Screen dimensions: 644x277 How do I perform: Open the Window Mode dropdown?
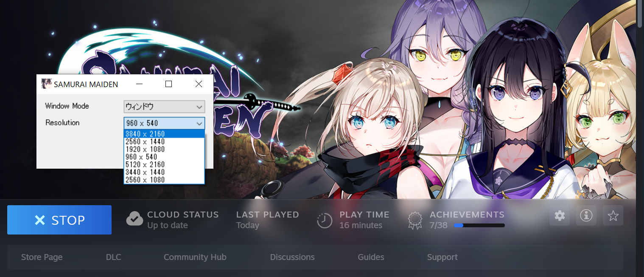pyautogui.click(x=164, y=107)
